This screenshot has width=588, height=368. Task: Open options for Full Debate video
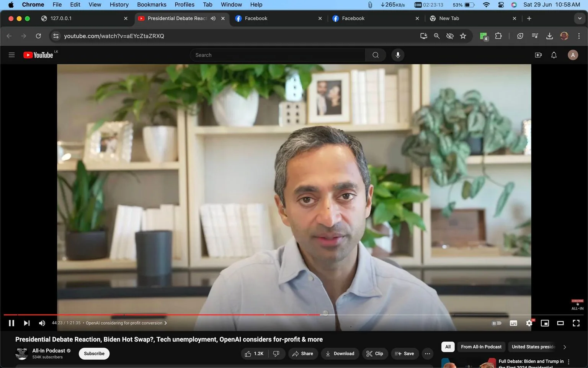tap(568, 362)
